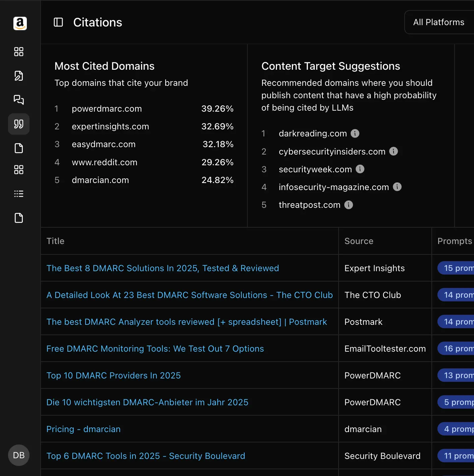Open 'Pricing - dmarcian' link
Viewport: 474px width, 476px height.
click(83, 429)
